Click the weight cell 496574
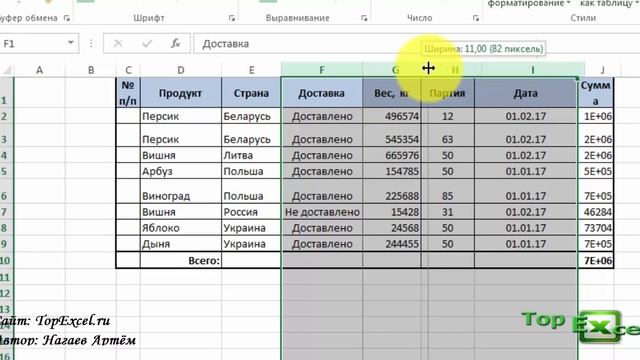The height and width of the screenshot is (360, 640). (392, 116)
